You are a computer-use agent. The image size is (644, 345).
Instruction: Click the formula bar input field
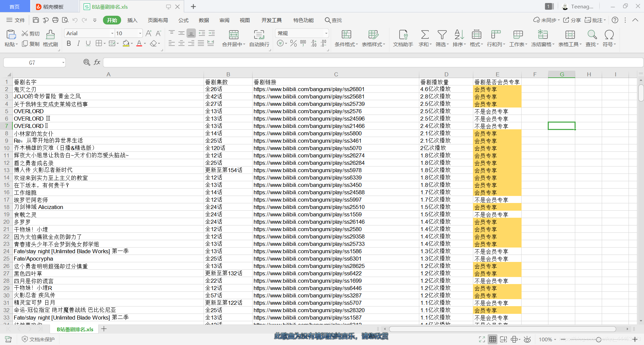tap(373, 62)
